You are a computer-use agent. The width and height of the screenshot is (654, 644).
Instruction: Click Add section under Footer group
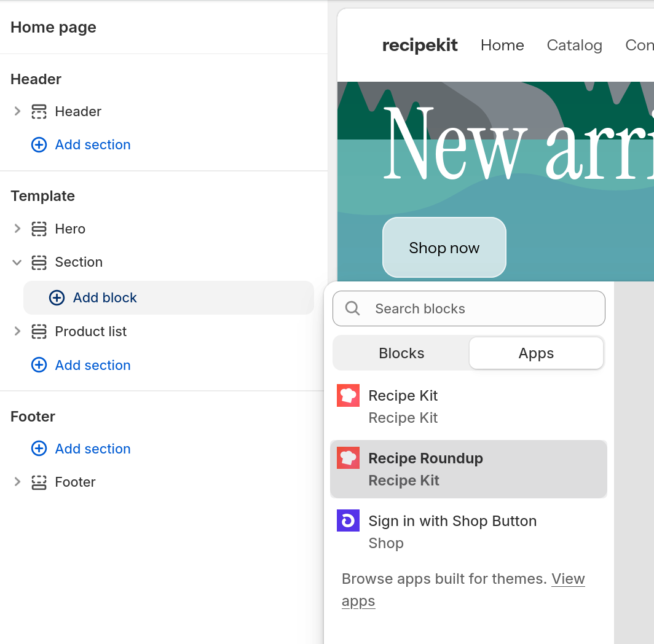(x=93, y=449)
